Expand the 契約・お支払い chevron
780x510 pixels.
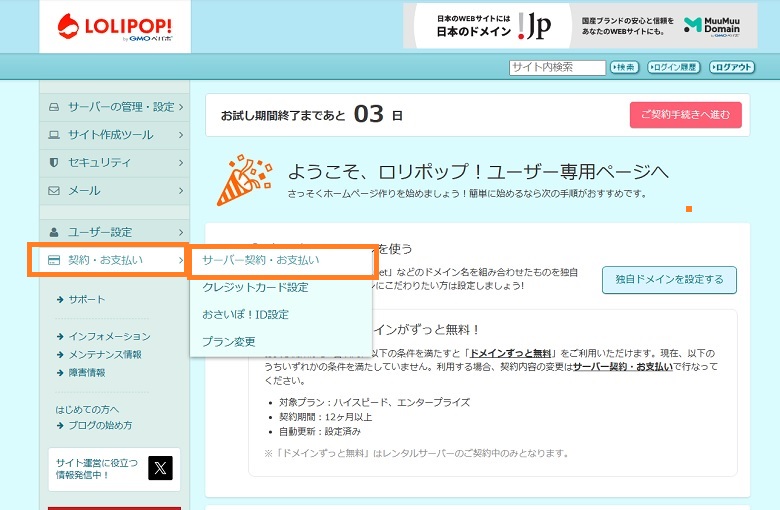tap(181, 260)
